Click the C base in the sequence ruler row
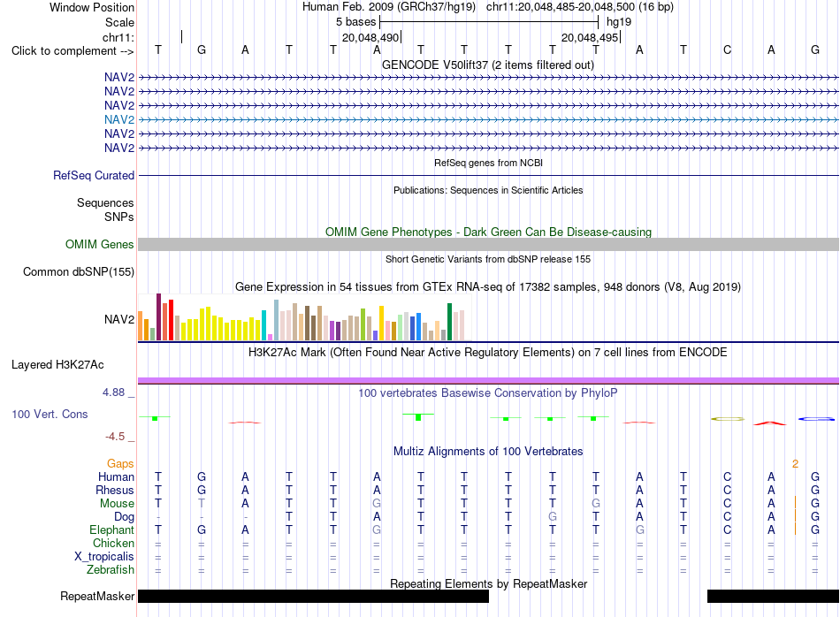This screenshot has height=617, width=840. 727,50
